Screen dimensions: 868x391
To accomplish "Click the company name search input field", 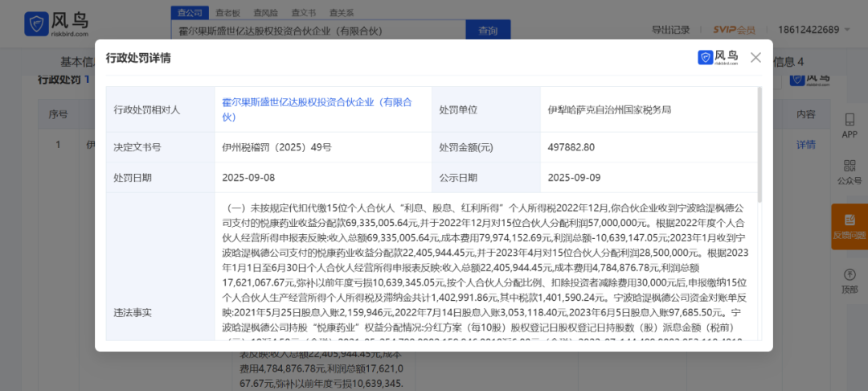I will tap(317, 31).
